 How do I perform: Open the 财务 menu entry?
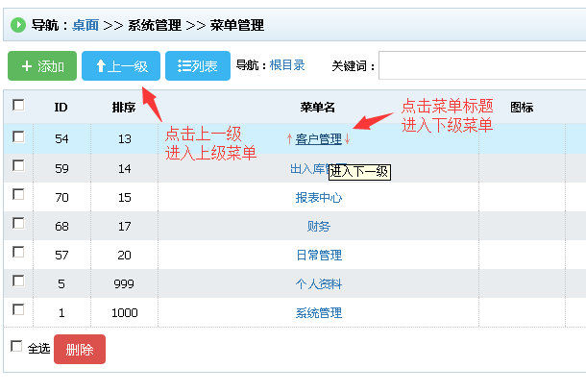[x=318, y=227]
